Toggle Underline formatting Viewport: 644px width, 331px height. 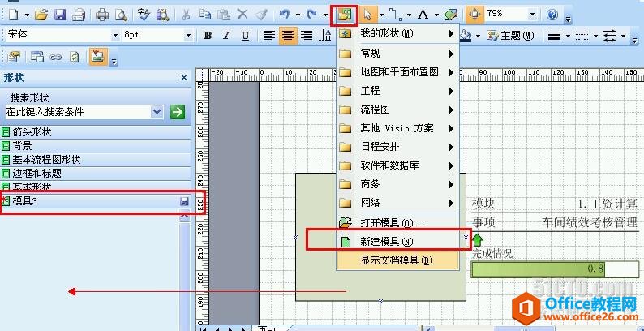click(x=245, y=37)
